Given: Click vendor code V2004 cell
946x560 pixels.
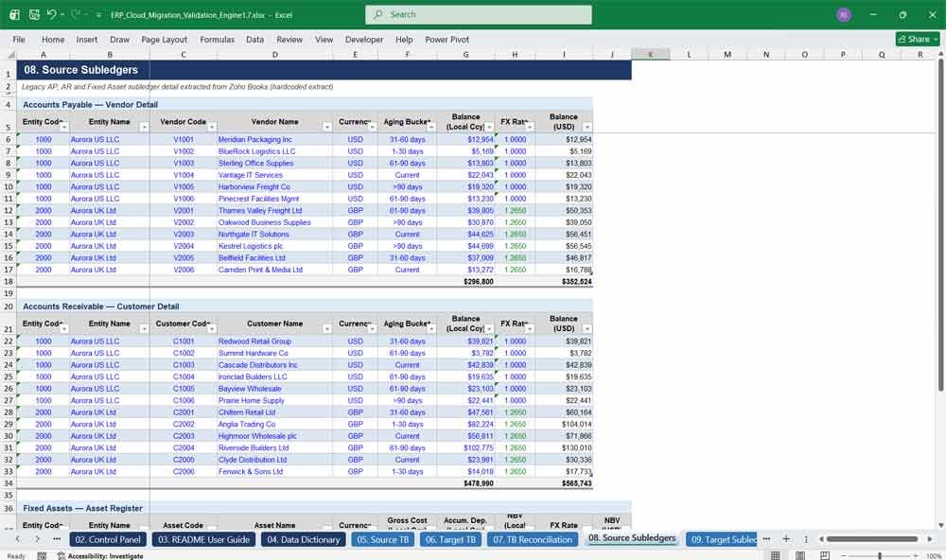Looking at the screenshot, I should point(184,246).
